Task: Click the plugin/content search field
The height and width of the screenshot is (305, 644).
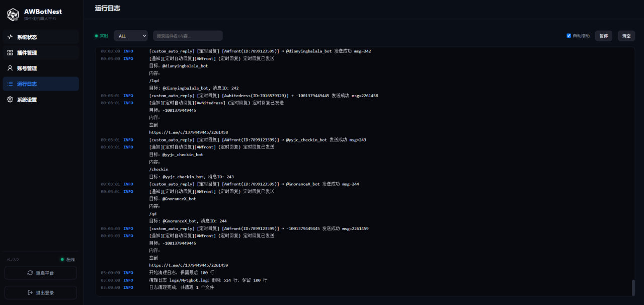Action: pos(188,36)
